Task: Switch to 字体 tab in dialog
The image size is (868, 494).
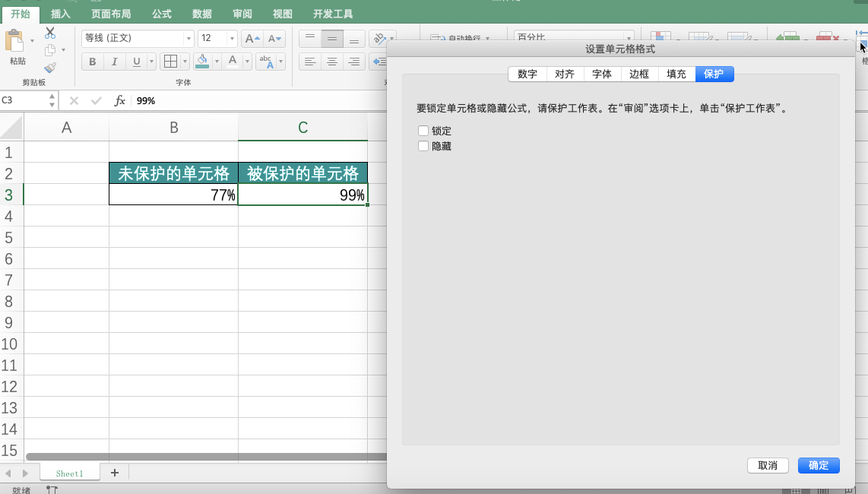Action: pyautogui.click(x=602, y=74)
